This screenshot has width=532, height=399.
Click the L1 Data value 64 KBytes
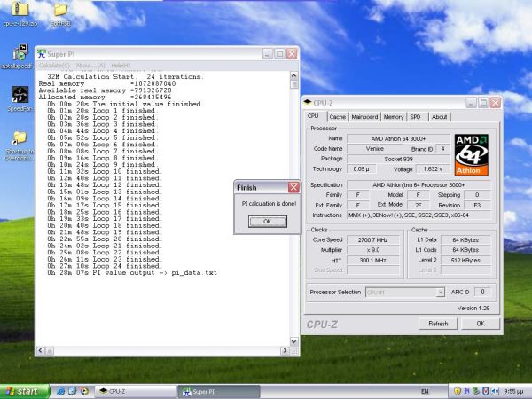click(465, 240)
